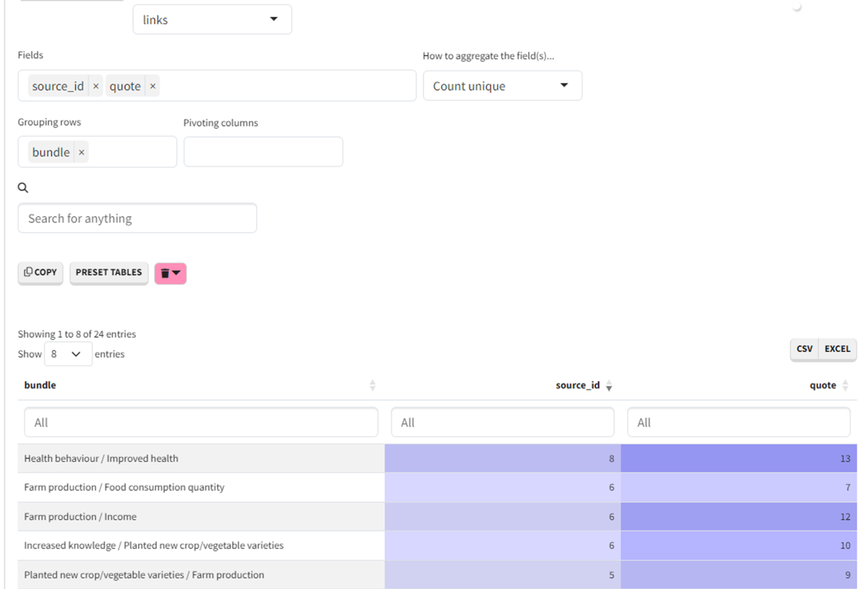Sort table by quote column arrows

coord(845,386)
